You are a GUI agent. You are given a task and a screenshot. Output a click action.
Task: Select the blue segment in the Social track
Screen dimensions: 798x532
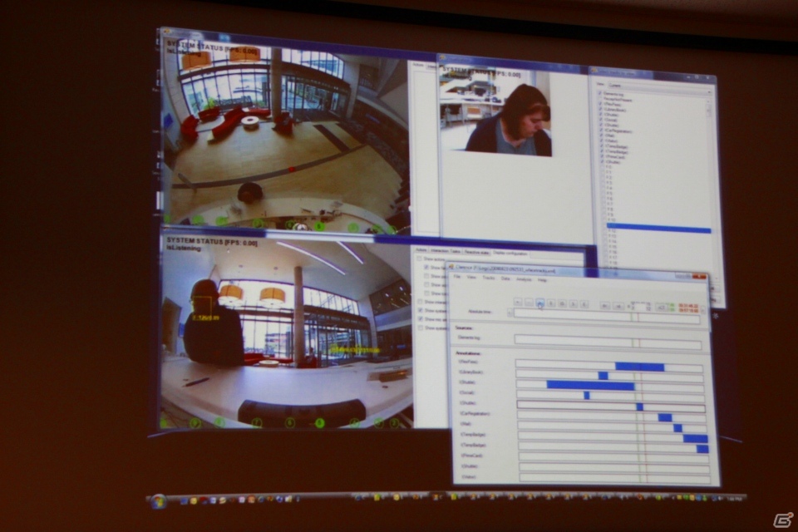pos(587,395)
